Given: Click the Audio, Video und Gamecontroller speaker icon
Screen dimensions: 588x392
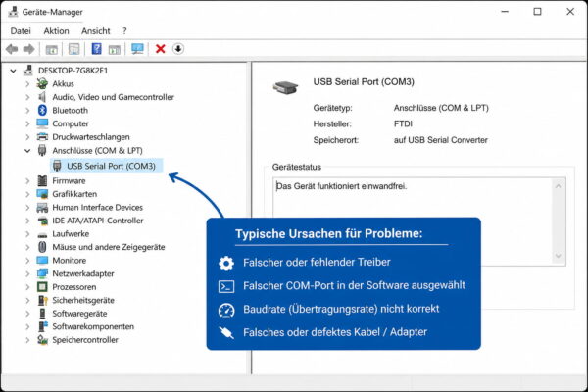Looking at the screenshot, I should (42, 97).
